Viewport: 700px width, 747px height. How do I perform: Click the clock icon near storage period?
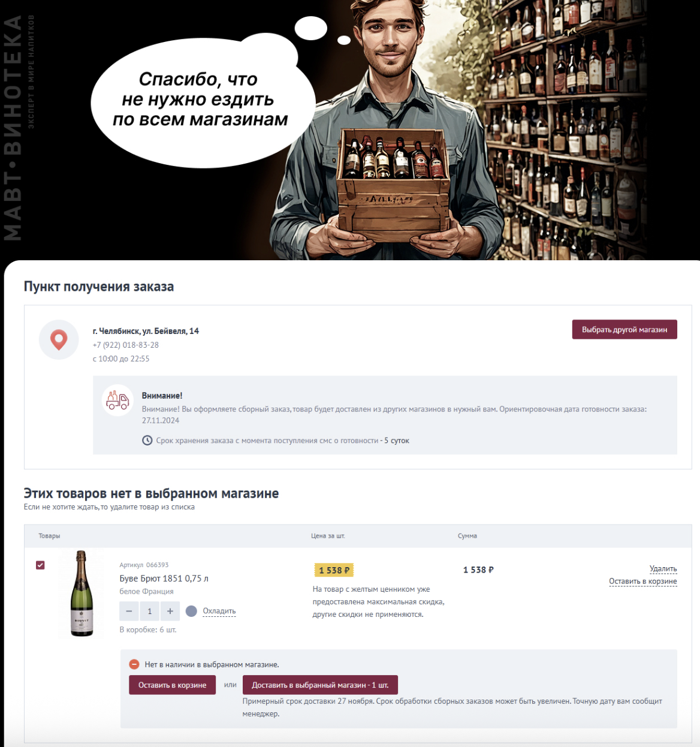(x=147, y=440)
